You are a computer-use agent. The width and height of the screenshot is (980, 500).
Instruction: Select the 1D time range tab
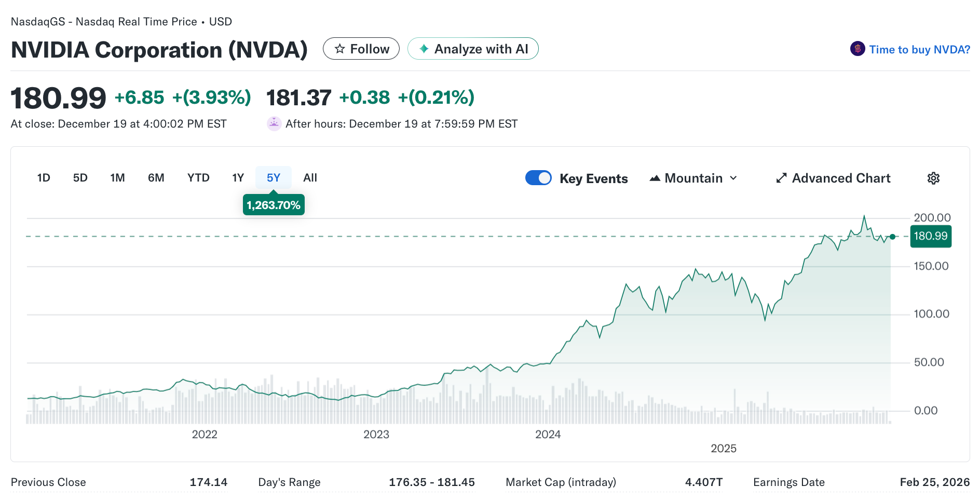tap(44, 178)
